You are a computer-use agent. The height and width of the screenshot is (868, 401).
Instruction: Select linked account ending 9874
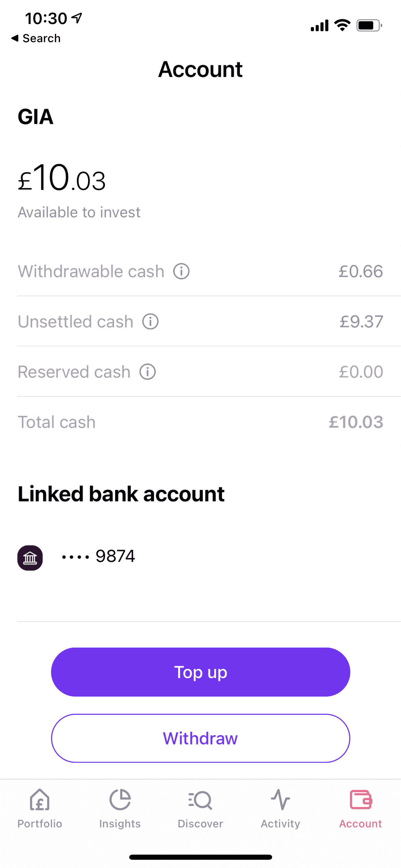115,556
